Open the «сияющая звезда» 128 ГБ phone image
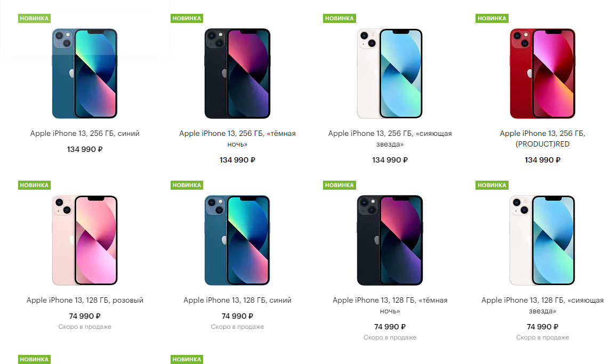The image size is (612, 364). click(542, 240)
